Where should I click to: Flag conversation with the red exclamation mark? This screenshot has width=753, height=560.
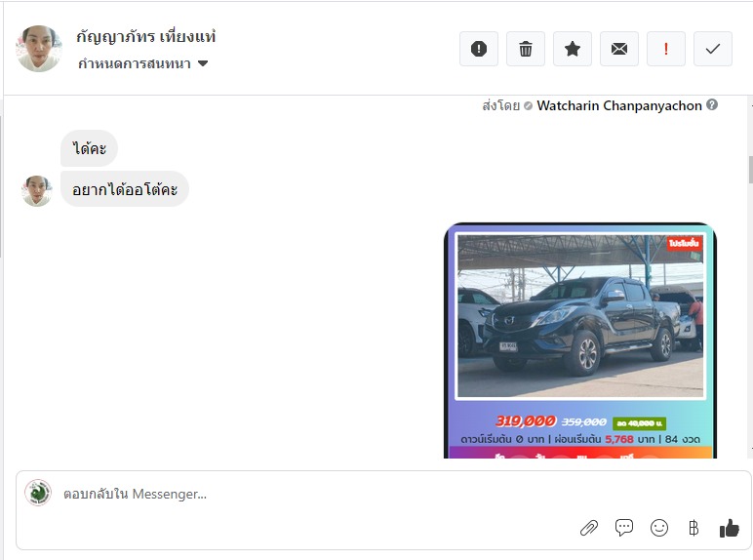[666, 49]
